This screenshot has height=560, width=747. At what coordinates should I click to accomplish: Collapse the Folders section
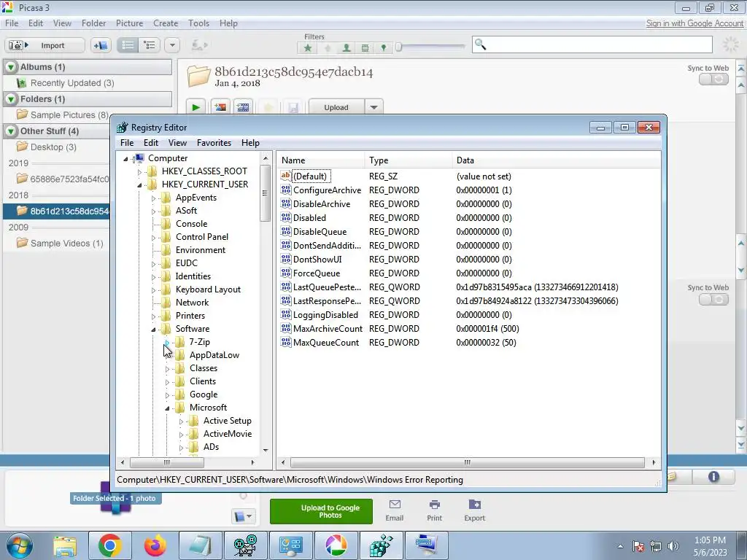tap(11, 99)
